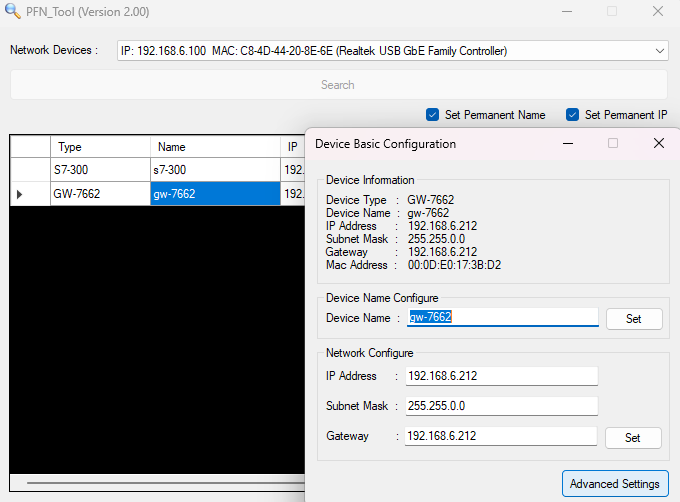Click the row arrow indicator beside GW-7662
Viewport: 680px width, 502px height.
(x=20, y=194)
